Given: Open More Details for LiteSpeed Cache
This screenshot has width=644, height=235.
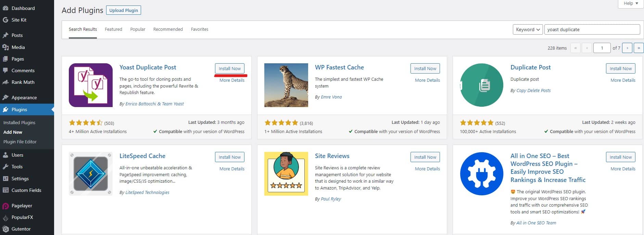Looking at the screenshot, I should tap(232, 169).
